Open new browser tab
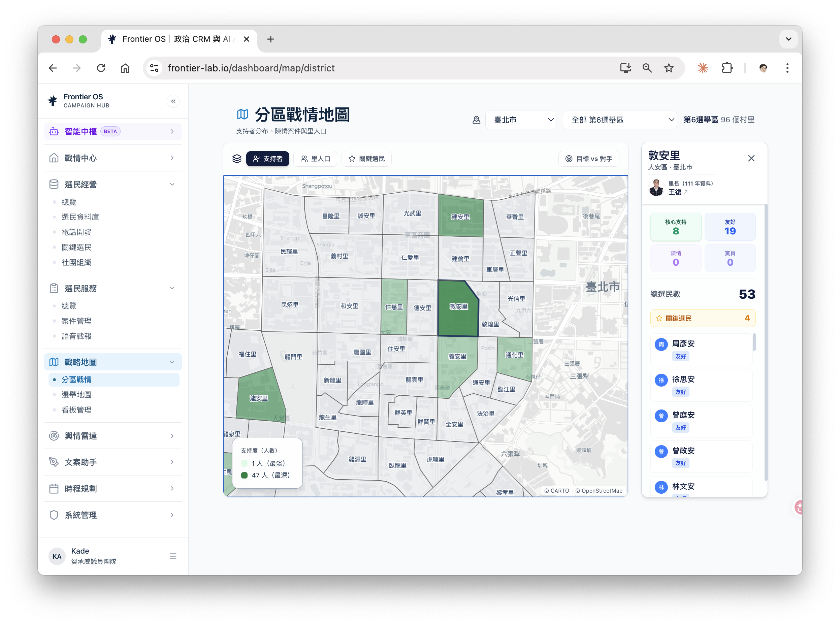840x625 pixels. [x=270, y=39]
